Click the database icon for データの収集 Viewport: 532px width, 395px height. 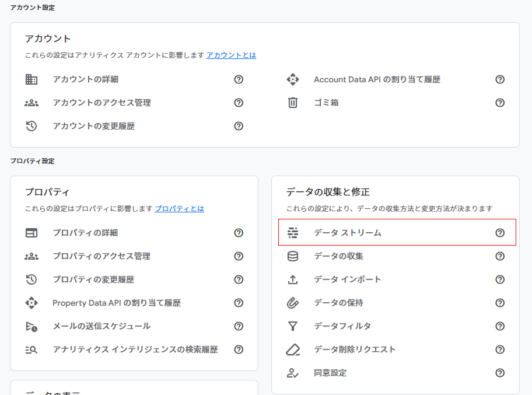click(x=293, y=256)
